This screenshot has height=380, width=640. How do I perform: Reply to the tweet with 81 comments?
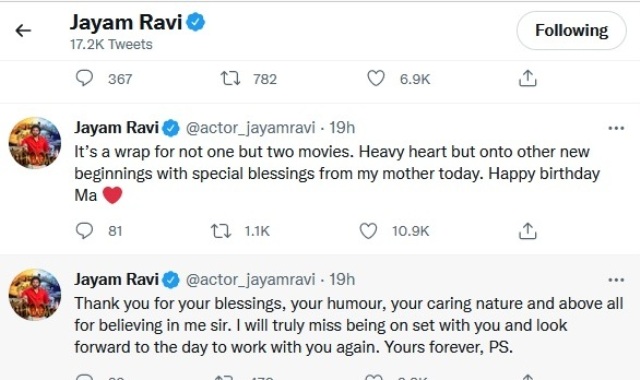click(84, 231)
